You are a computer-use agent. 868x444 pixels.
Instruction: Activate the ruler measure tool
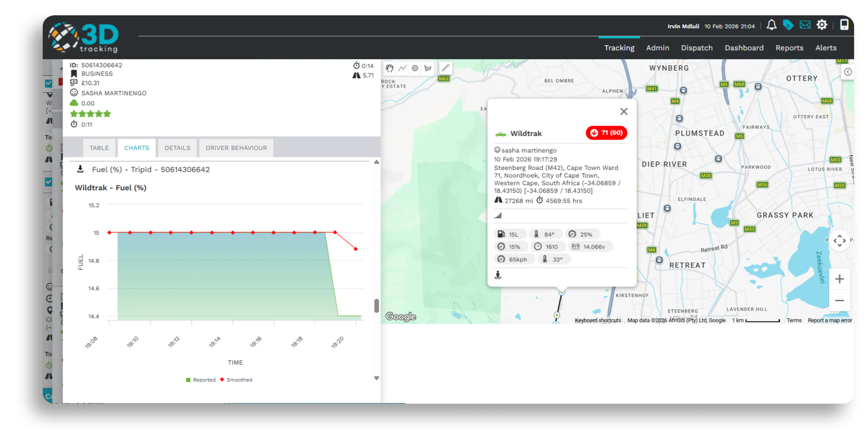[x=446, y=68]
